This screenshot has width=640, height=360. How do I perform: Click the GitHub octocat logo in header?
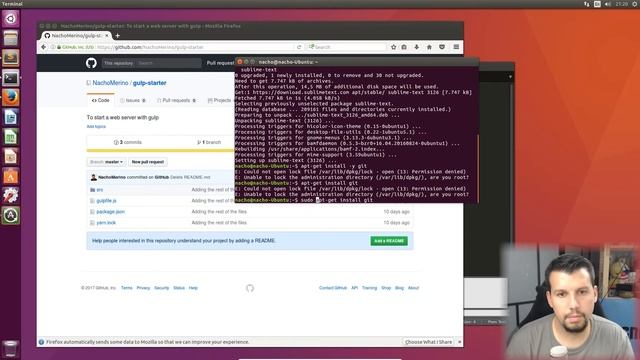click(91, 63)
